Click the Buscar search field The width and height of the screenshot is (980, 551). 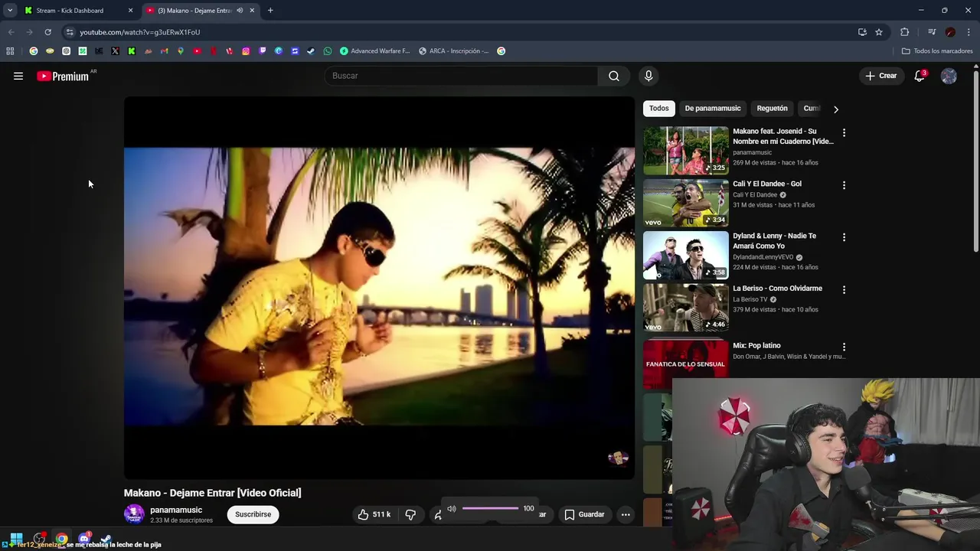(462, 76)
